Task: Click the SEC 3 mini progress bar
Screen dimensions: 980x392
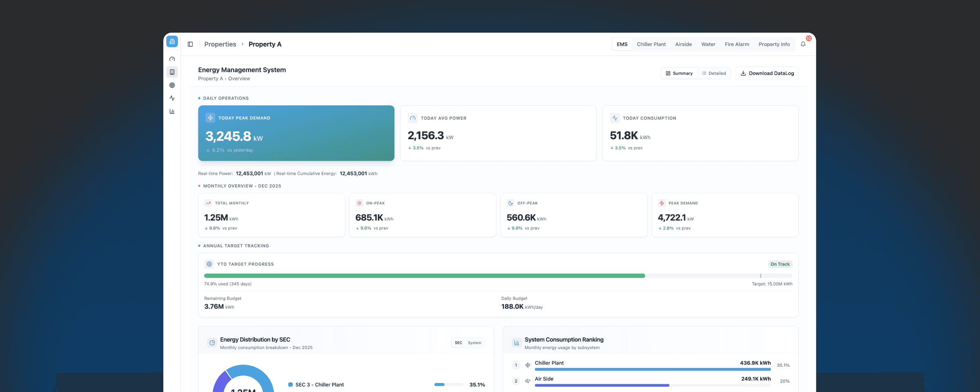Action: pyautogui.click(x=449, y=385)
